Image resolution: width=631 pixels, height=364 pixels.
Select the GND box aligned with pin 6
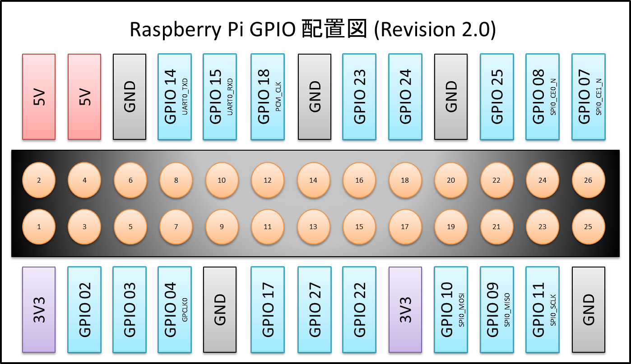coord(130,97)
